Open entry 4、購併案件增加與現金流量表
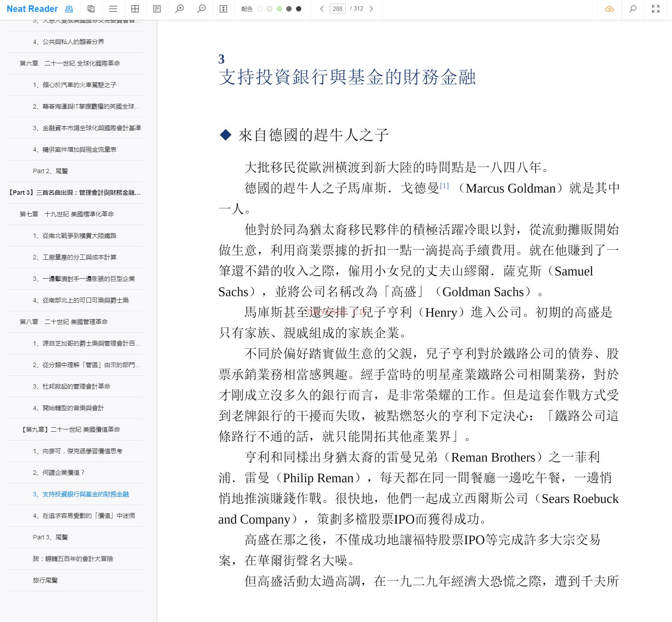The height and width of the screenshot is (622, 672). [75, 149]
